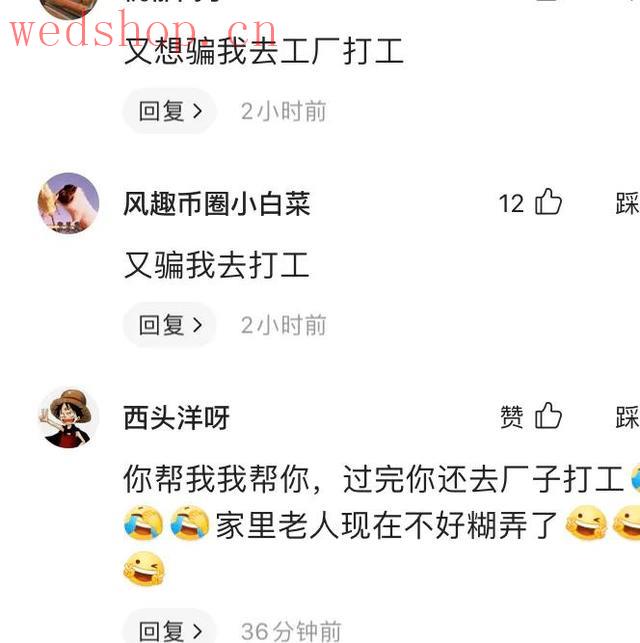
Task: Tap the lone laughing emoji on the last comment line
Action: [x=144, y=568]
